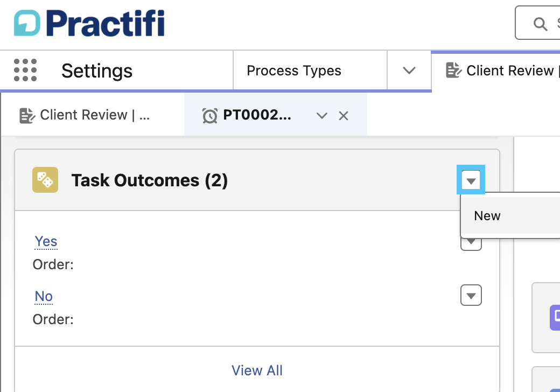Viewport: 560px width, 392px height.
Task: Close the PT0002 subtab
Action: [x=344, y=116]
